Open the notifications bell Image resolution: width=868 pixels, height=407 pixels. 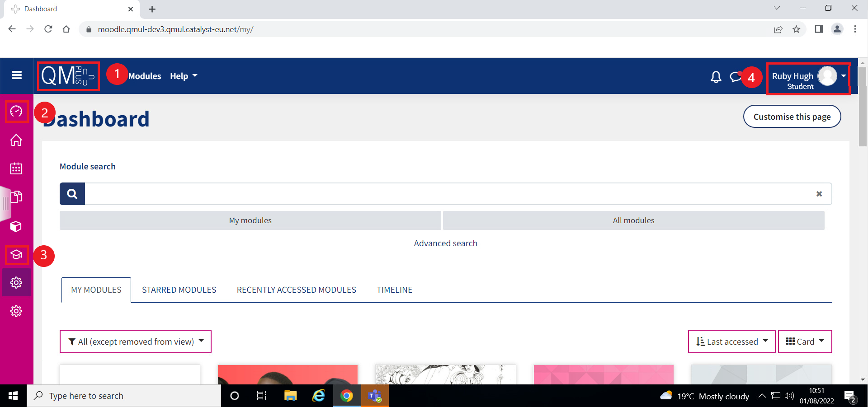716,77
